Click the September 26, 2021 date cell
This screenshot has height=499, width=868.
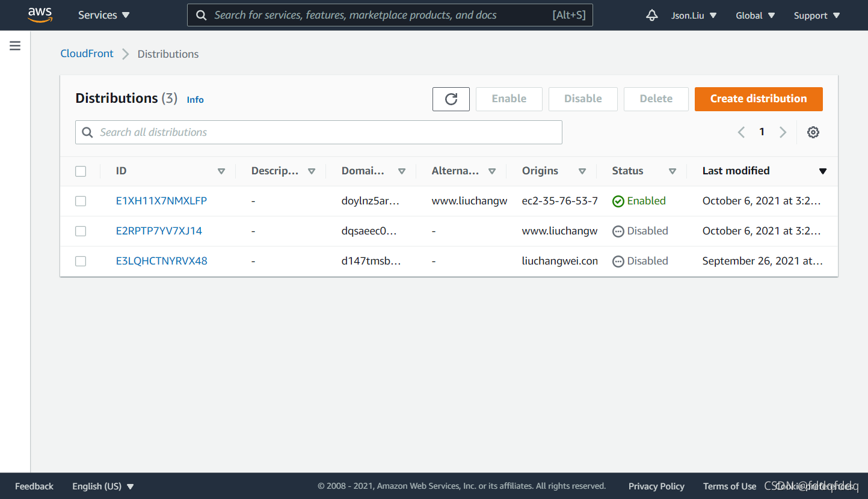click(762, 262)
